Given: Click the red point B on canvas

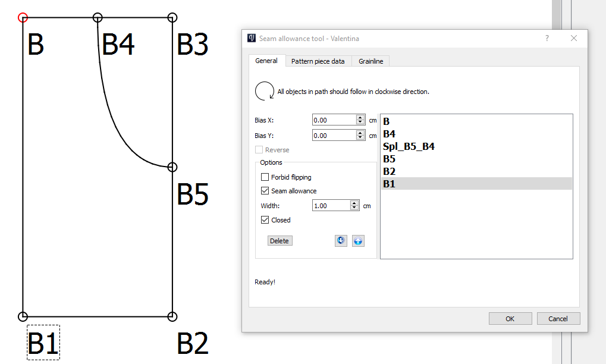Looking at the screenshot, I should point(23,17).
